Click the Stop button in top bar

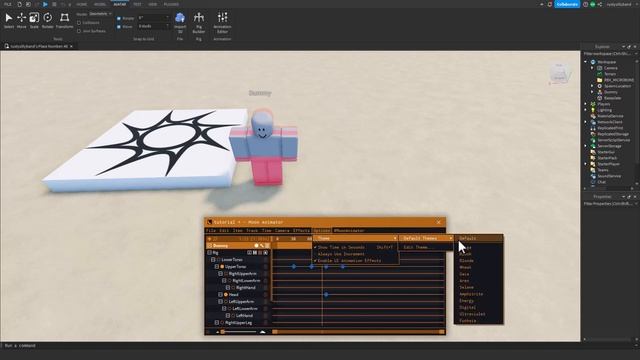coord(54,4)
